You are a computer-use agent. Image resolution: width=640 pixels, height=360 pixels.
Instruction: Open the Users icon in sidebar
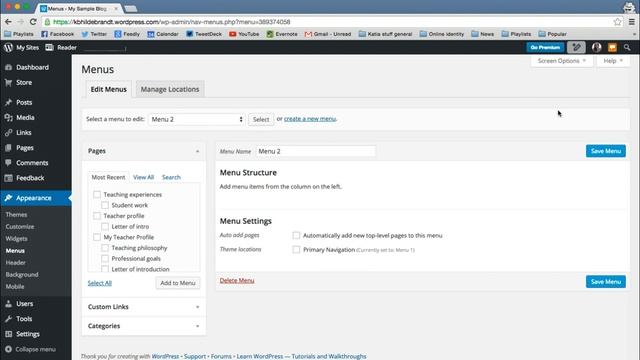(x=8, y=304)
